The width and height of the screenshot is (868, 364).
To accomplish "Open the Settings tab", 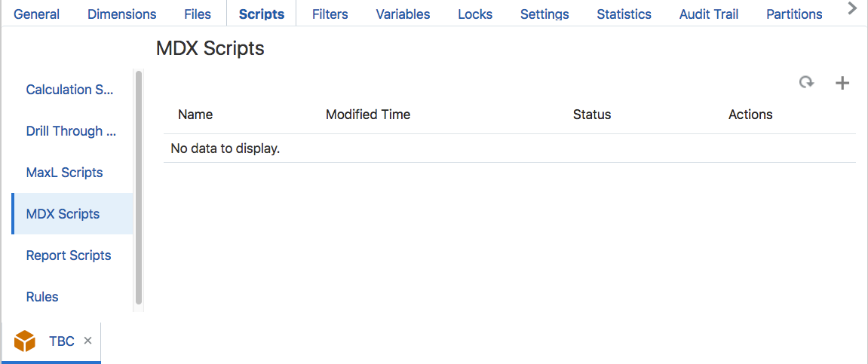I will tap(544, 14).
